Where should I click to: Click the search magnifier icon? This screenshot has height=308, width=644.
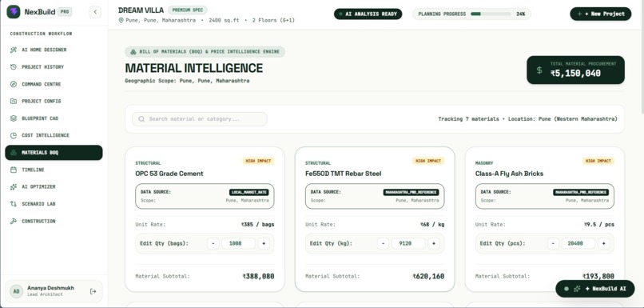(141, 119)
